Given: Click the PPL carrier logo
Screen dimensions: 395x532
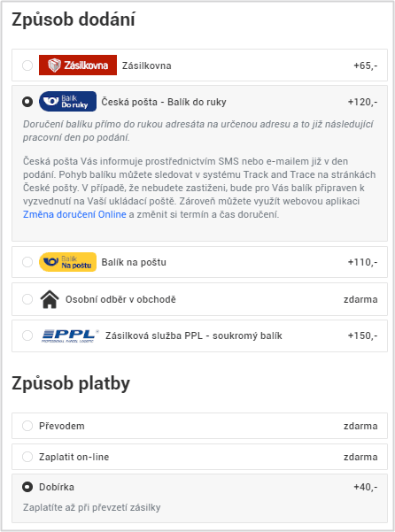Looking at the screenshot, I should coord(70,335).
